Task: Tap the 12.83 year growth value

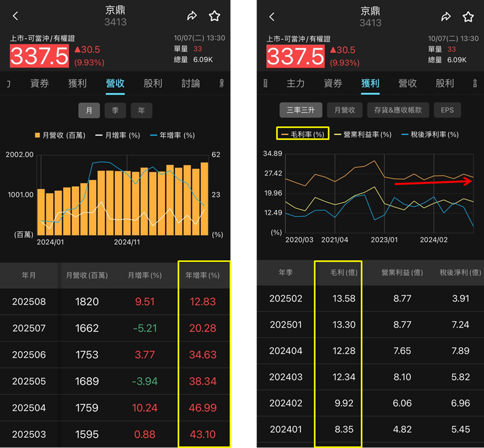Action: [x=203, y=302]
